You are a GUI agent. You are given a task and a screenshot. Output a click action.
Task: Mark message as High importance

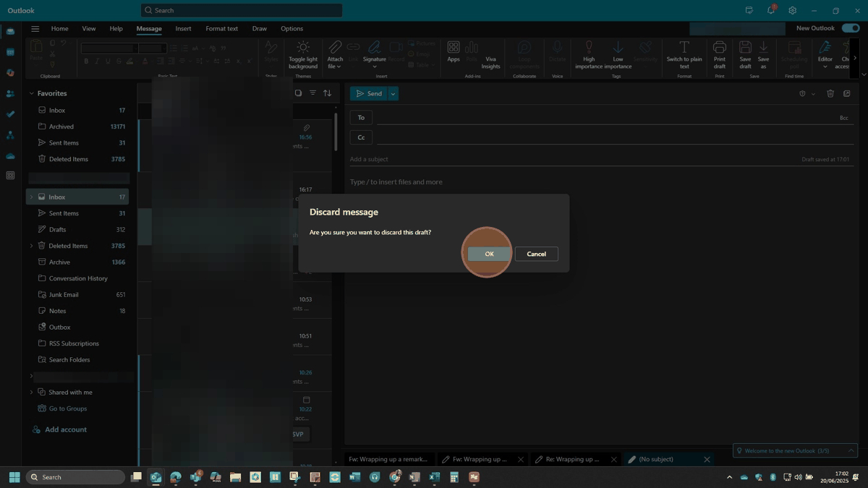(x=589, y=56)
